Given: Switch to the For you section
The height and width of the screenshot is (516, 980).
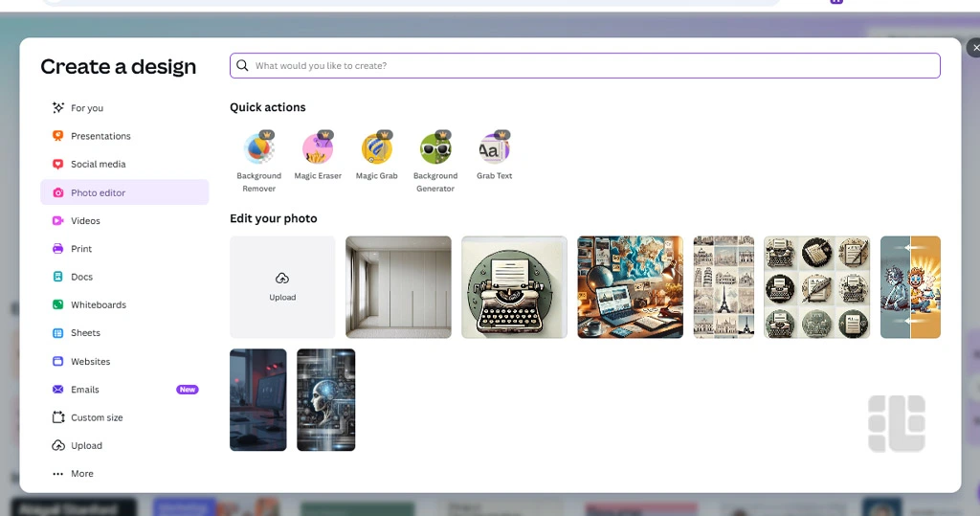Looking at the screenshot, I should pos(86,108).
